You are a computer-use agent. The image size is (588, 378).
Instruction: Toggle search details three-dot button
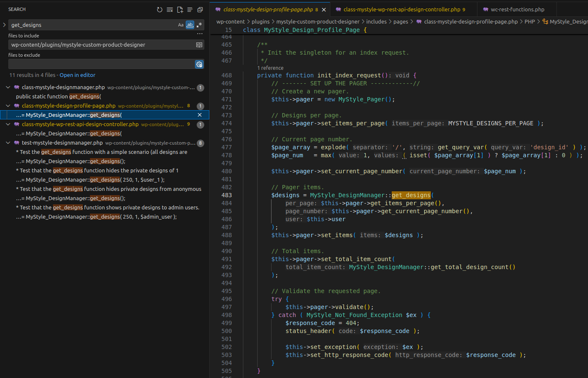point(200,34)
